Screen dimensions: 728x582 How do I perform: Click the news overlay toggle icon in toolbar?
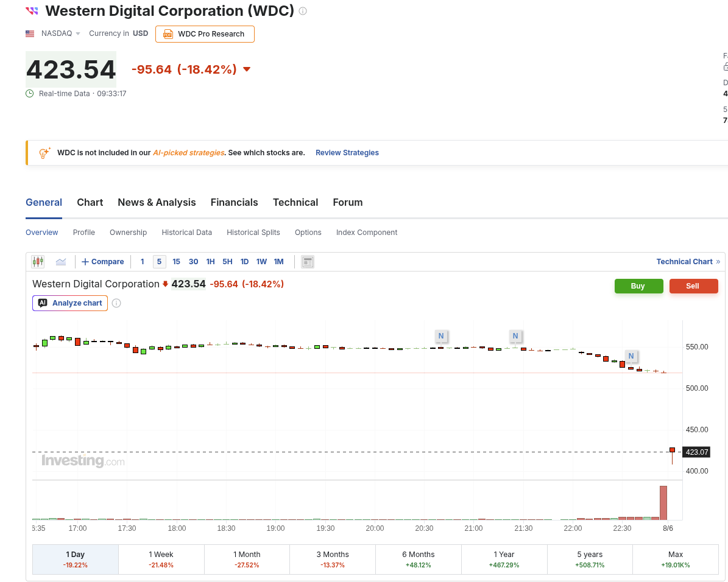[308, 262]
